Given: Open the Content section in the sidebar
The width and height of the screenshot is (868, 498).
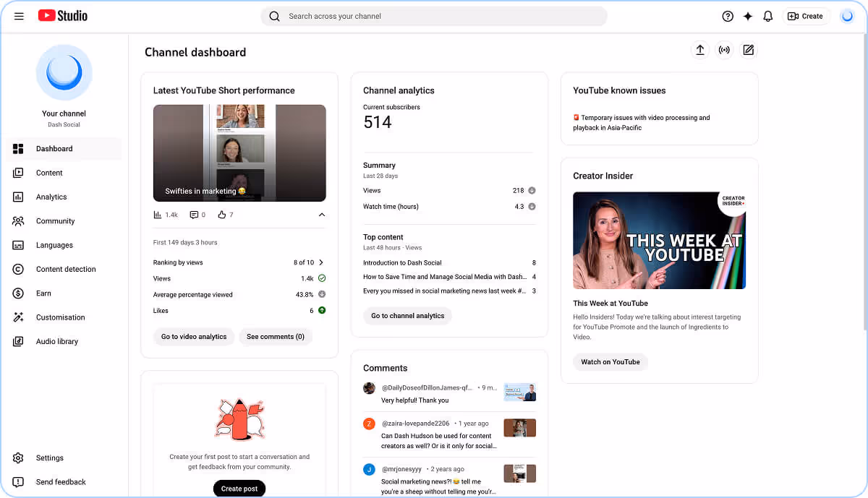Looking at the screenshot, I should tap(49, 172).
